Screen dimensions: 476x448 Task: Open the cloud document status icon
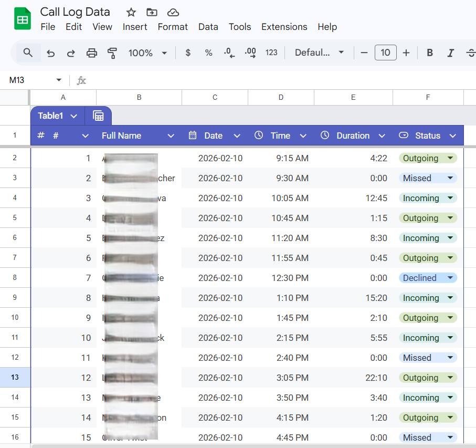pyautogui.click(x=173, y=12)
